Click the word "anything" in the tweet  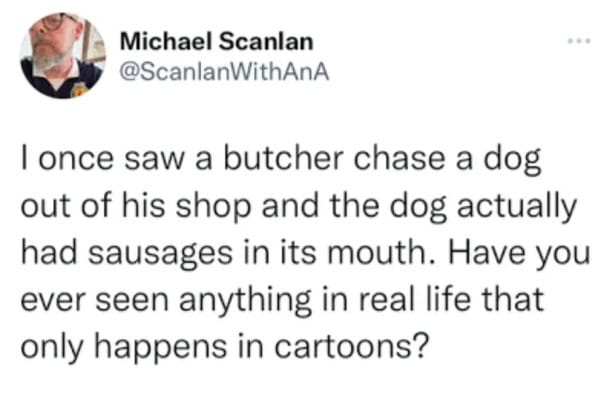pyautogui.click(x=246, y=301)
